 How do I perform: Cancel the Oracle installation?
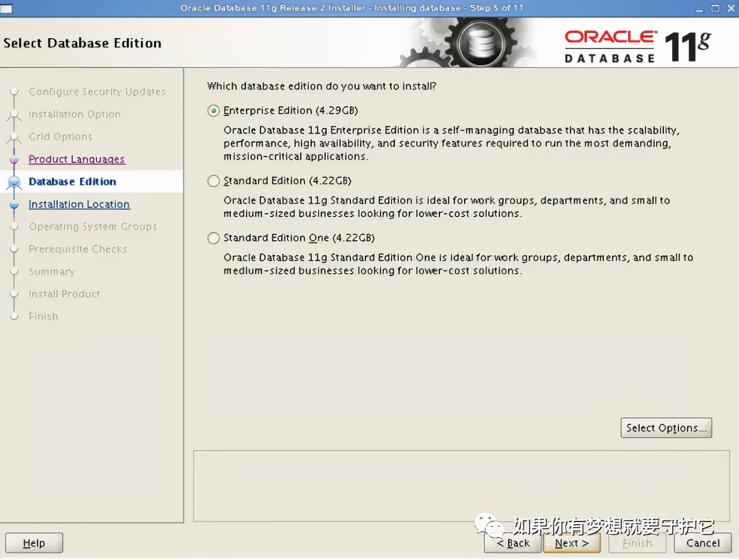[x=703, y=543]
